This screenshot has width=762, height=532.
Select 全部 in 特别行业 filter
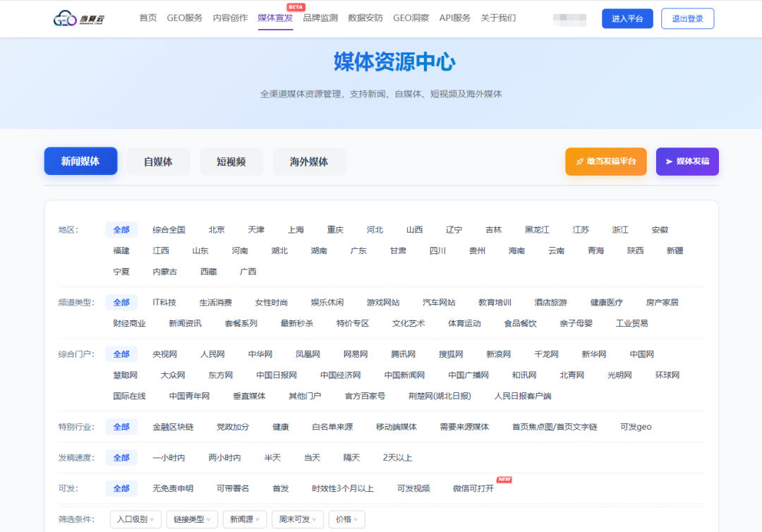point(121,427)
